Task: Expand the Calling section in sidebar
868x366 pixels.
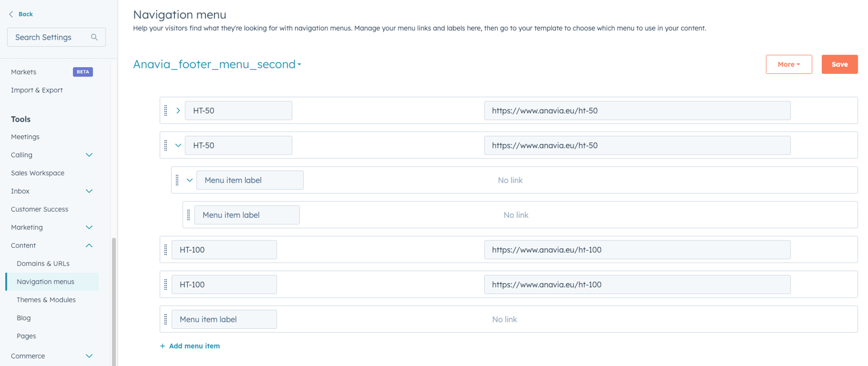Action: coord(89,155)
